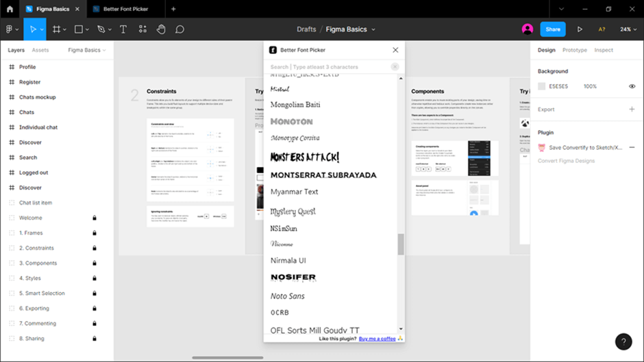Open a new tab with plus
Screen dimensions: 644x362
tap(173, 9)
